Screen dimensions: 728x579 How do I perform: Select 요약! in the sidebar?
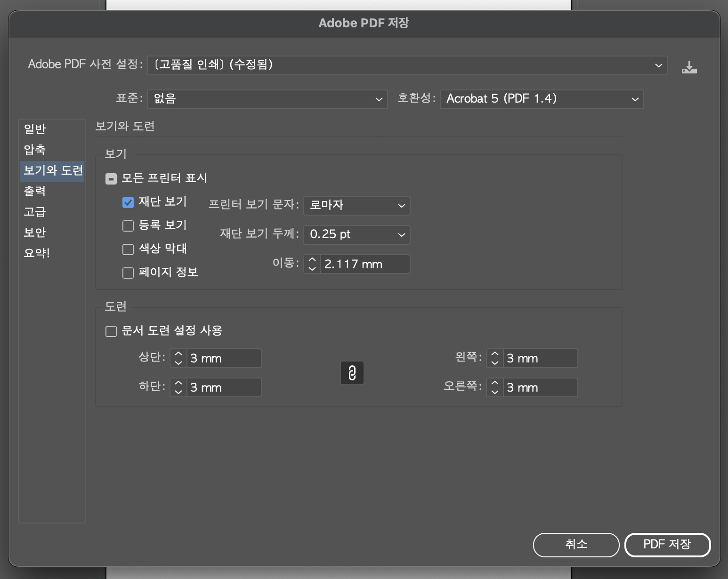click(52, 253)
